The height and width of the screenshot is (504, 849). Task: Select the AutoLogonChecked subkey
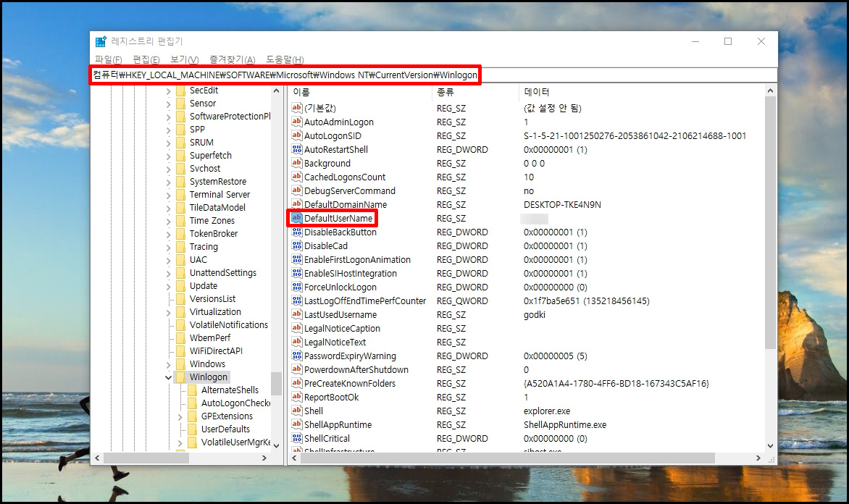click(235, 403)
